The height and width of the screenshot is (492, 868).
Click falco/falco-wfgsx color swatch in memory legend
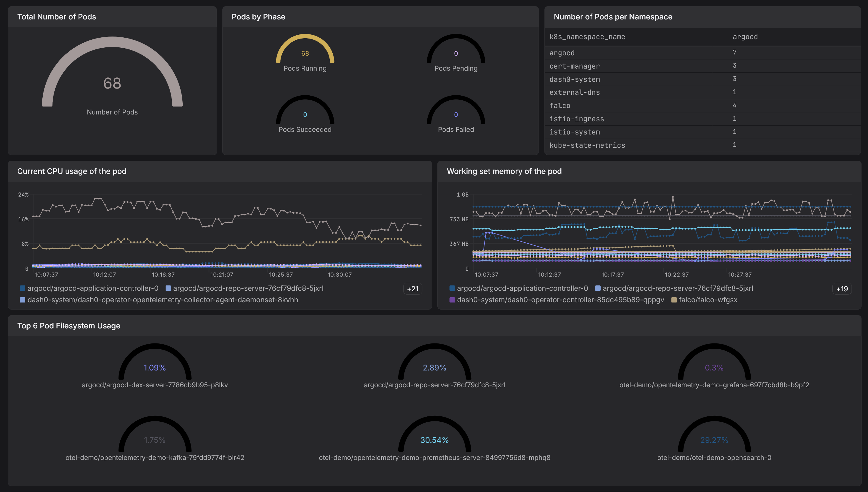tap(674, 300)
